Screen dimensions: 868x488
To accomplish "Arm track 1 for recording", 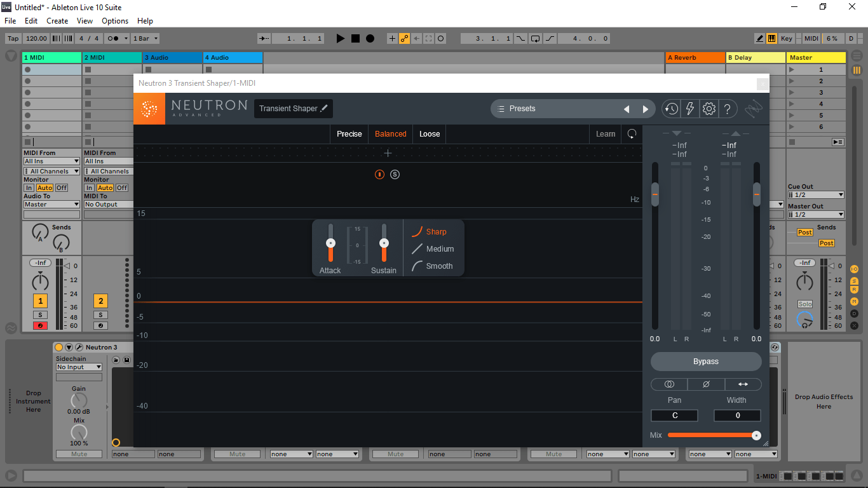I will (40, 326).
